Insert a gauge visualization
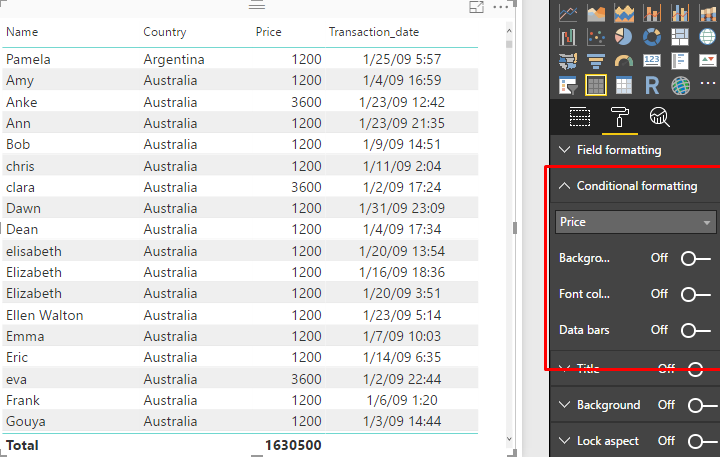The height and width of the screenshot is (457, 720). click(624, 61)
